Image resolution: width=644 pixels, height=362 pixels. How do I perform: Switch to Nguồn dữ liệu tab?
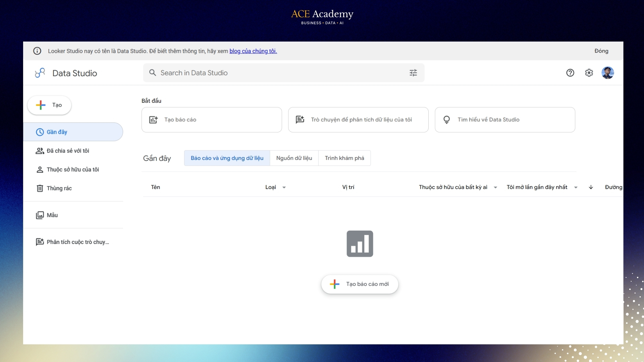pos(294,158)
